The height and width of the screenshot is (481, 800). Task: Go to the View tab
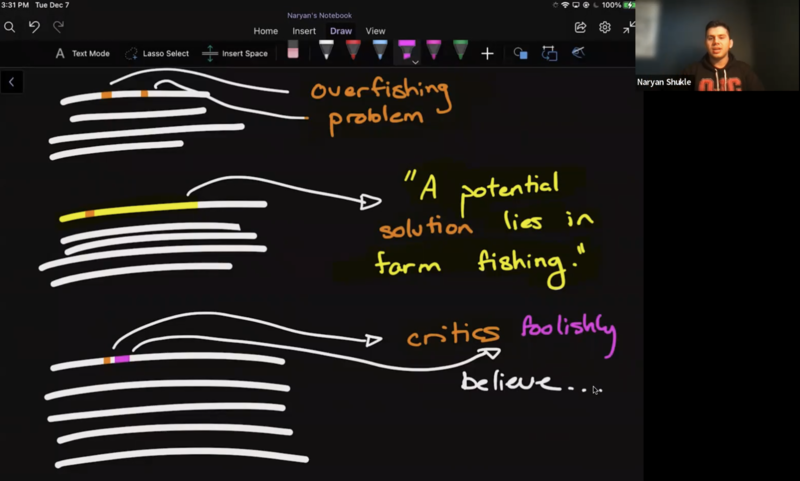[375, 31]
